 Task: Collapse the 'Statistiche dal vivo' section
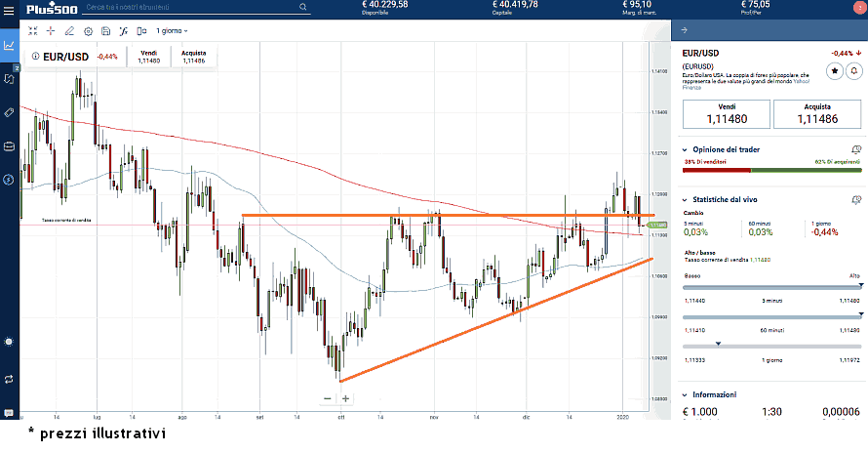pos(687,198)
